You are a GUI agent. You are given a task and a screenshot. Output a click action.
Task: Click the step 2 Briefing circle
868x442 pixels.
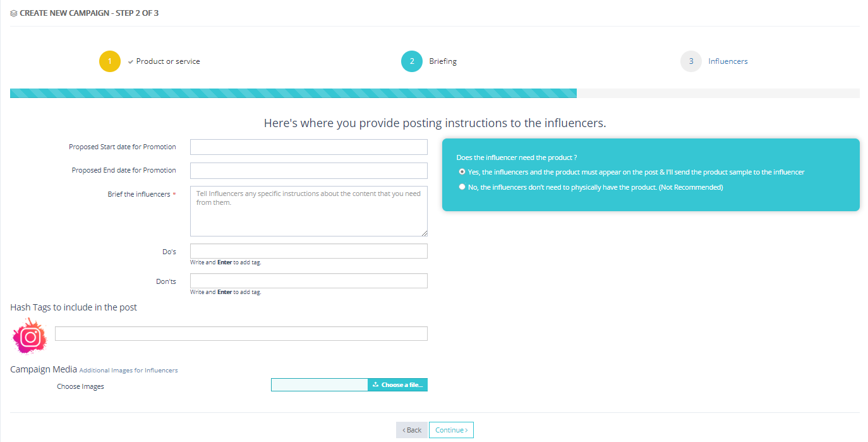[x=411, y=61]
